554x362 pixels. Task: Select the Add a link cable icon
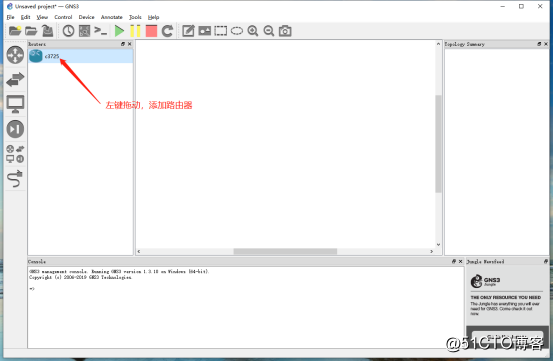pyautogui.click(x=15, y=179)
